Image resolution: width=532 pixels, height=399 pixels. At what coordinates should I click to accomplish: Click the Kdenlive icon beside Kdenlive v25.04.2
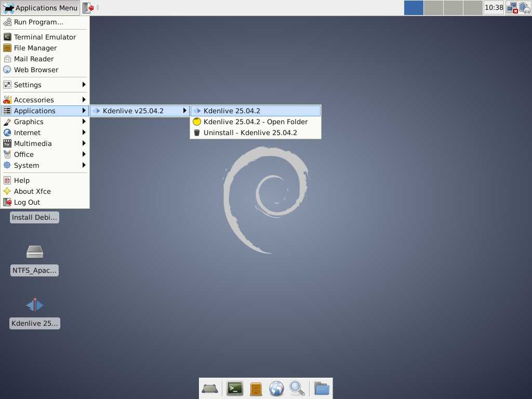96,111
